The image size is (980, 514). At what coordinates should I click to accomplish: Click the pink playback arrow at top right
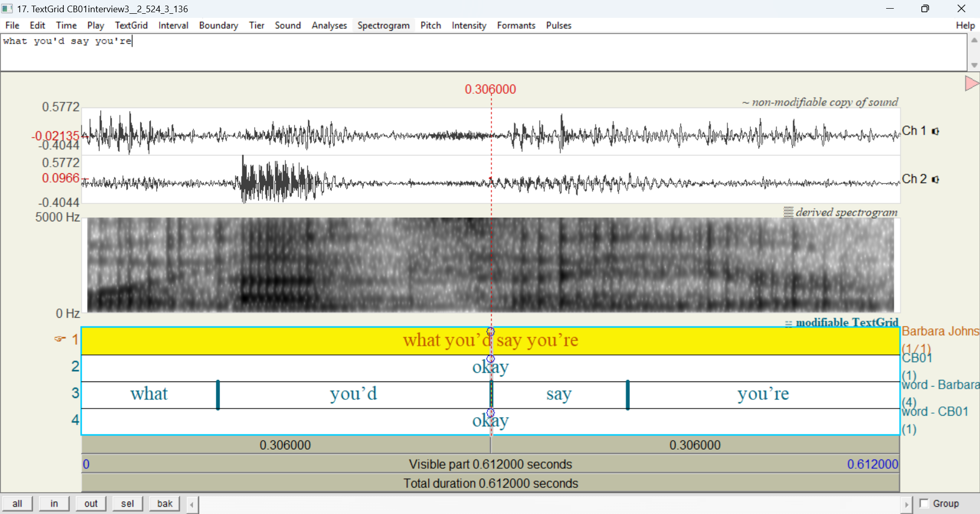[x=972, y=83]
